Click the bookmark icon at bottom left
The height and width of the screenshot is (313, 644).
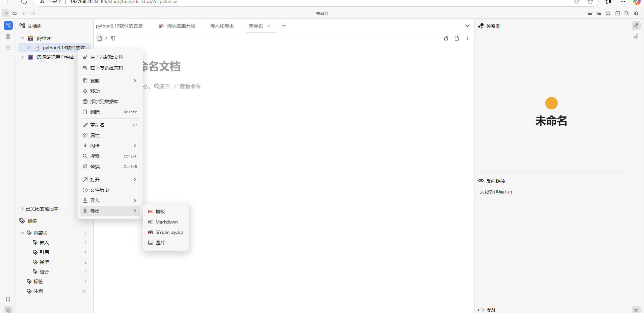(8, 299)
